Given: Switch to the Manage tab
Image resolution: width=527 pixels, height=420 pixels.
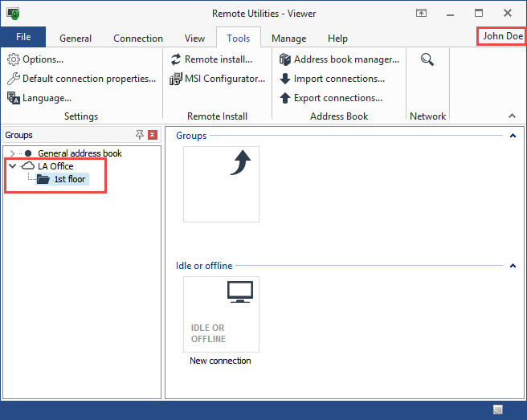Looking at the screenshot, I should pos(288,39).
